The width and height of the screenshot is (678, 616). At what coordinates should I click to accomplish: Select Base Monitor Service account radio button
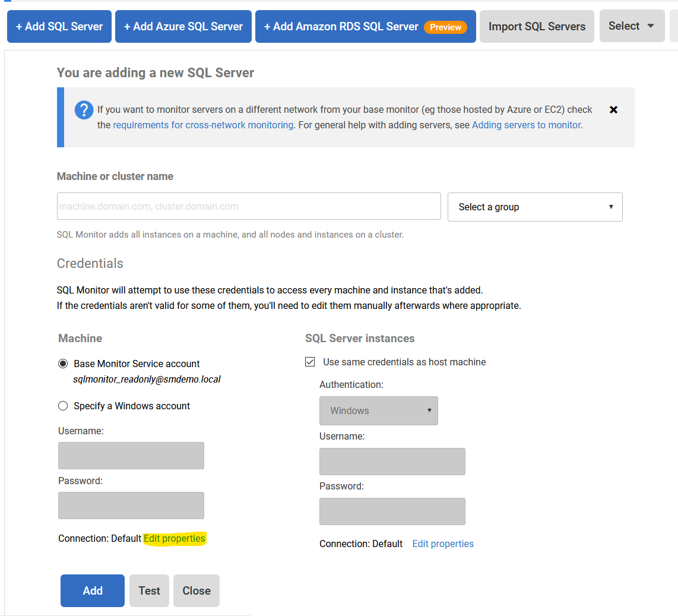click(63, 364)
